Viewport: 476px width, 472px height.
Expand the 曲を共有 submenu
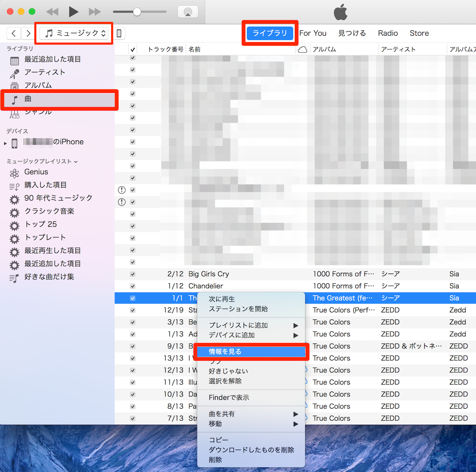point(251,414)
